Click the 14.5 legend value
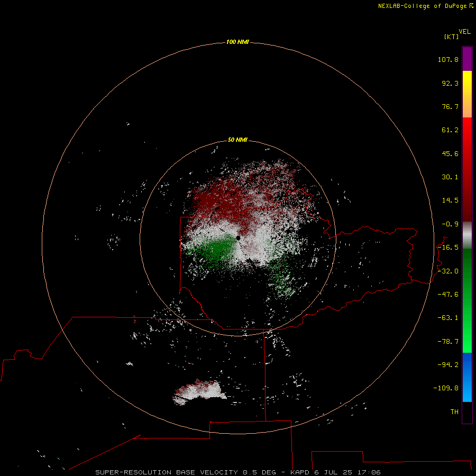476x476 pixels. [x=450, y=200]
